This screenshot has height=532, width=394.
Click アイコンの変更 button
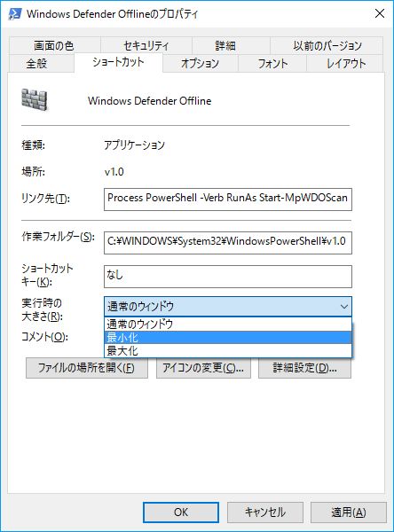pos(203,368)
